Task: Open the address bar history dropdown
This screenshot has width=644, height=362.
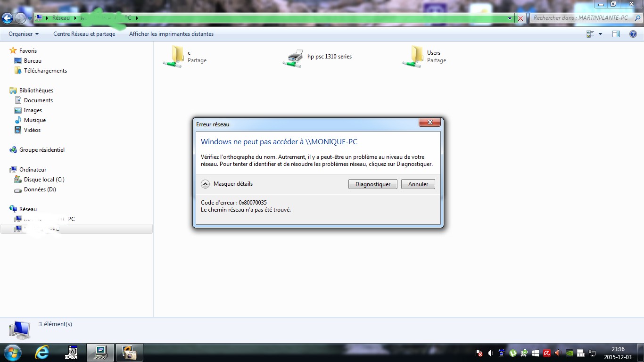Action: click(x=510, y=18)
